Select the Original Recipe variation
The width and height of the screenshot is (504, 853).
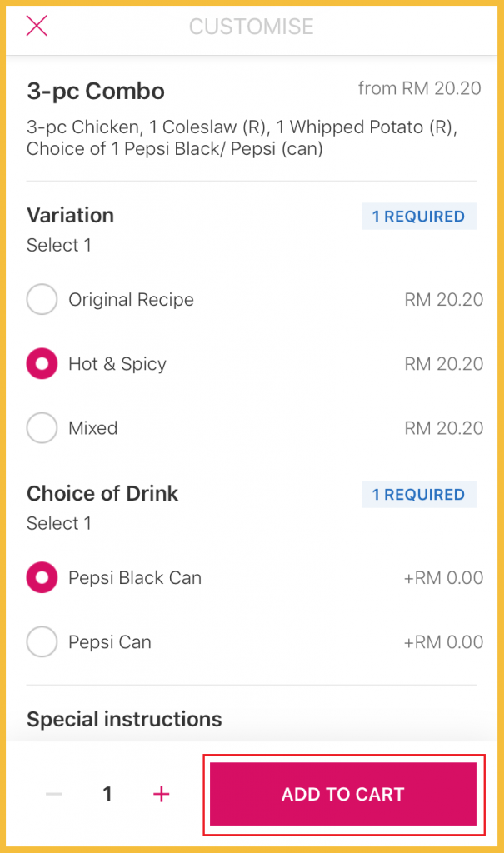(x=42, y=300)
